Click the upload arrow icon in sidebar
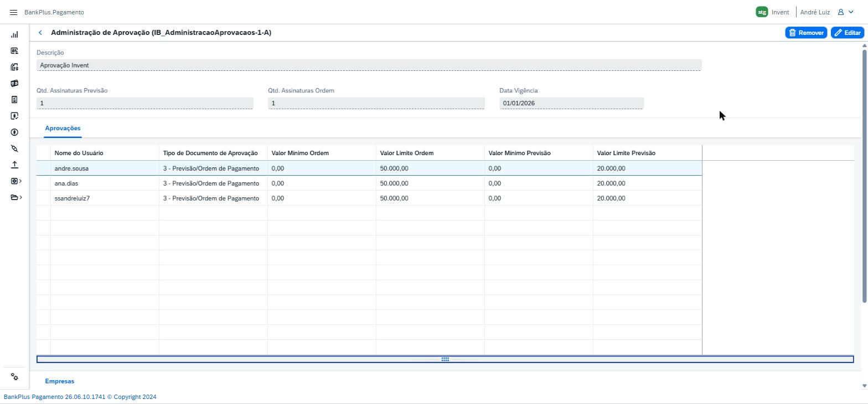The height and width of the screenshot is (404, 868). [14, 165]
